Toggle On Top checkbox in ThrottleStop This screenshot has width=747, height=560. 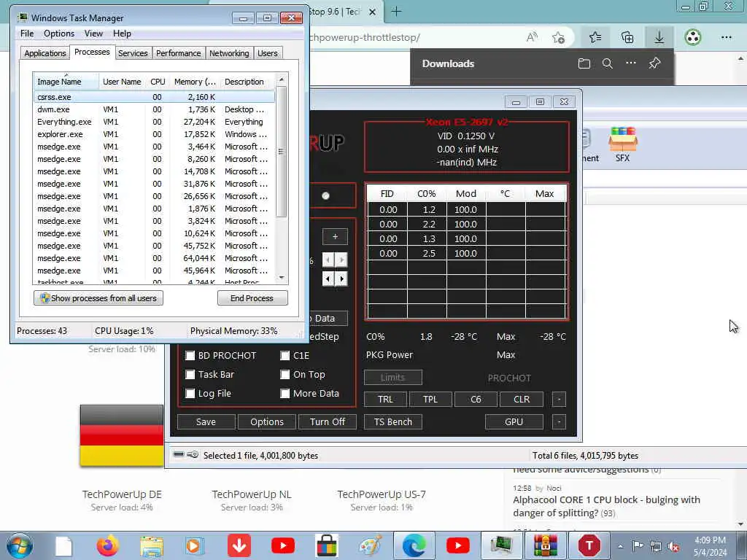click(x=285, y=375)
